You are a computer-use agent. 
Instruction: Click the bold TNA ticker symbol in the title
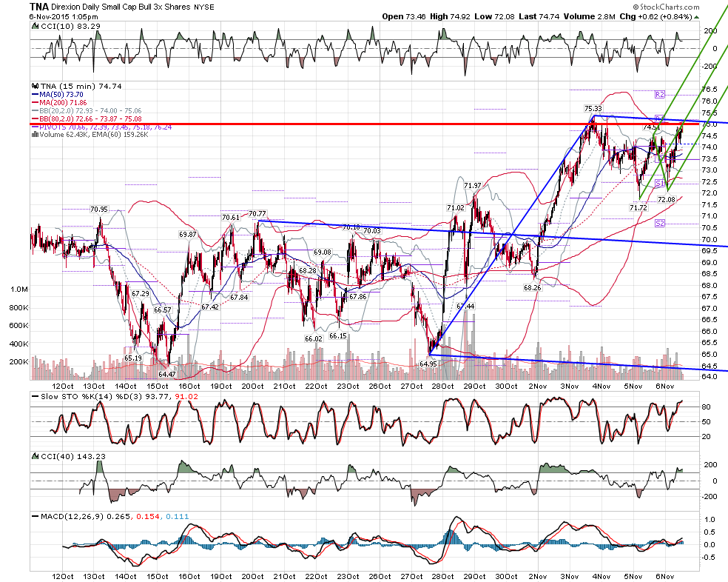coord(38,7)
